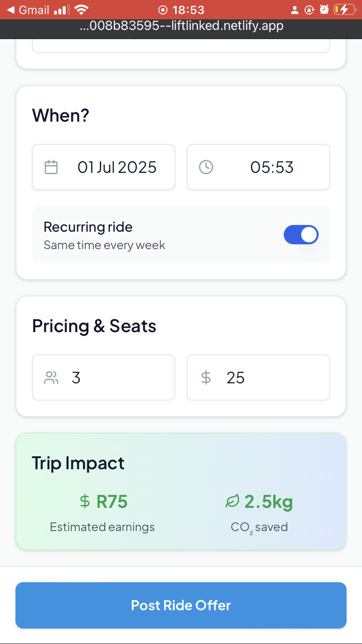Tap the Wi-Fi icon in status bar
This screenshot has height=644, width=362.
82,10
